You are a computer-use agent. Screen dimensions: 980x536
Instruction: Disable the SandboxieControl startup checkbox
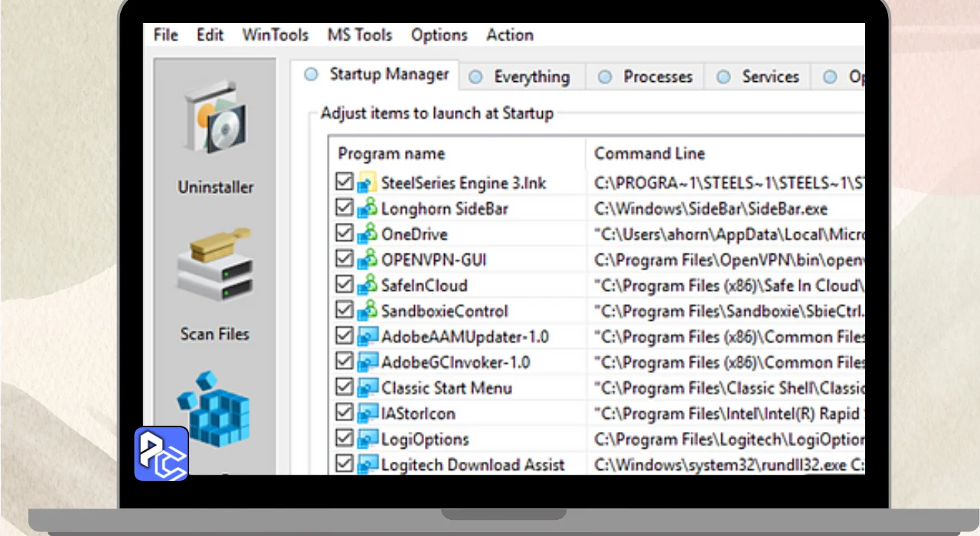(345, 311)
